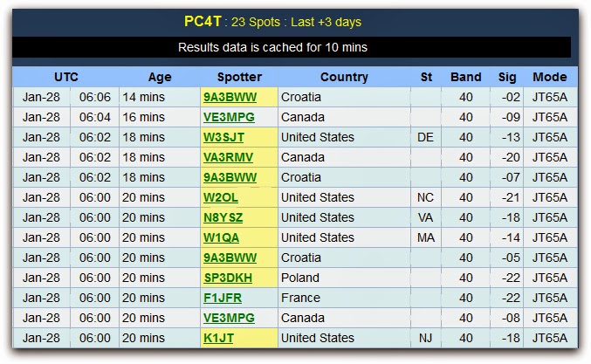Select the Spotter column header
The height and width of the screenshot is (364, 591).
pos(239,77)
